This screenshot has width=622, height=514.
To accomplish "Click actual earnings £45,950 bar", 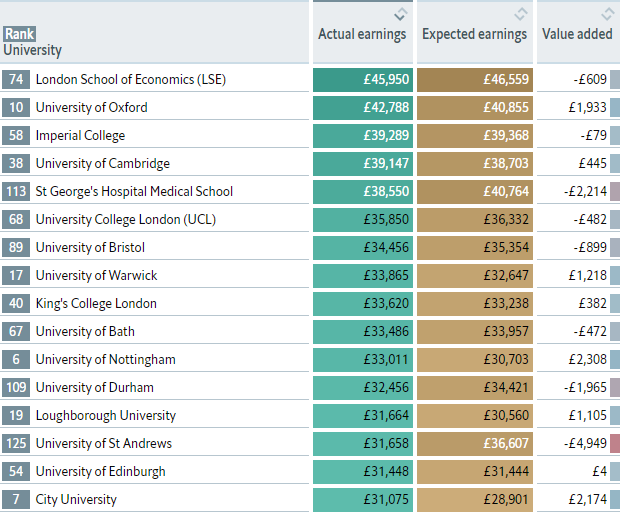I will (x=363, y=80).
